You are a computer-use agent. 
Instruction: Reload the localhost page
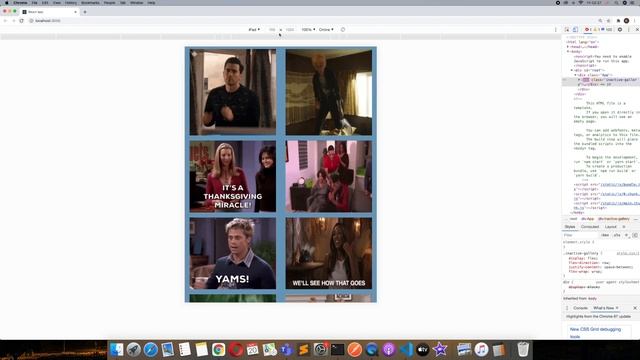21,20
